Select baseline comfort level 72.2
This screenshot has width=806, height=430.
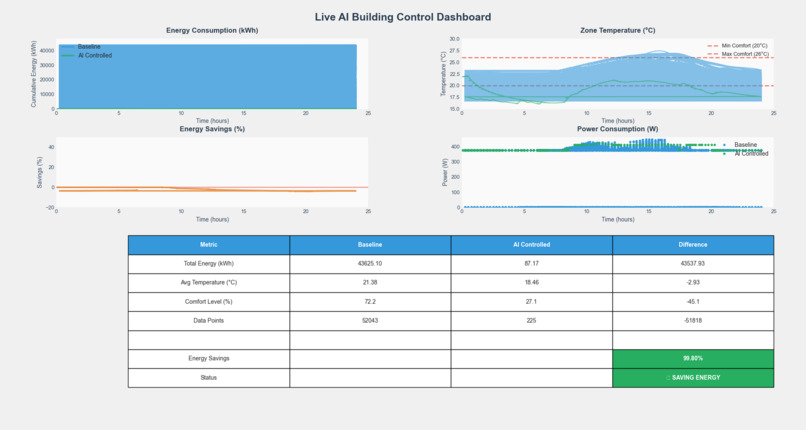[x=370, y=302]
